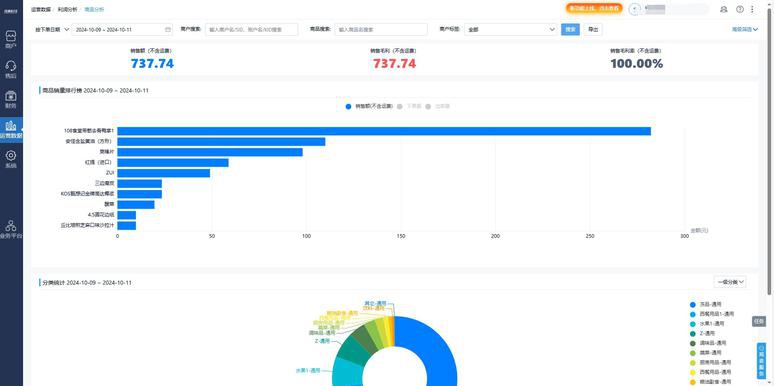Click the user account icon in top bar

click(x=724, y=9)
